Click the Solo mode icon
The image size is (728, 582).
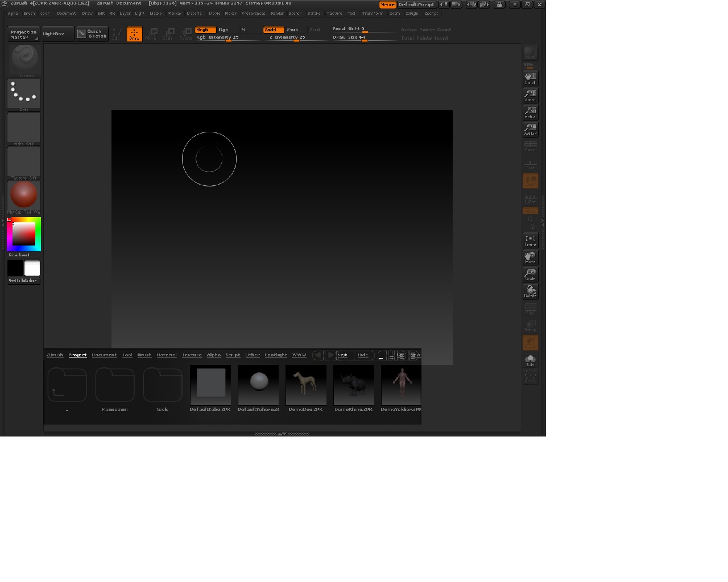point(530,360)
